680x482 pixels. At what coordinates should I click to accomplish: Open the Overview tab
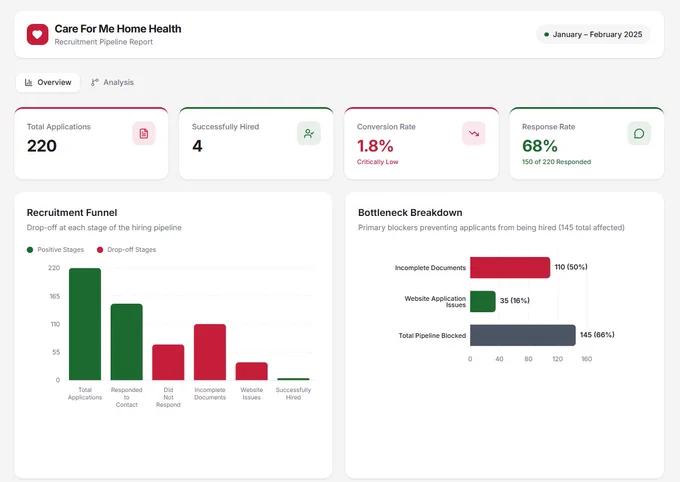(48, 82)
